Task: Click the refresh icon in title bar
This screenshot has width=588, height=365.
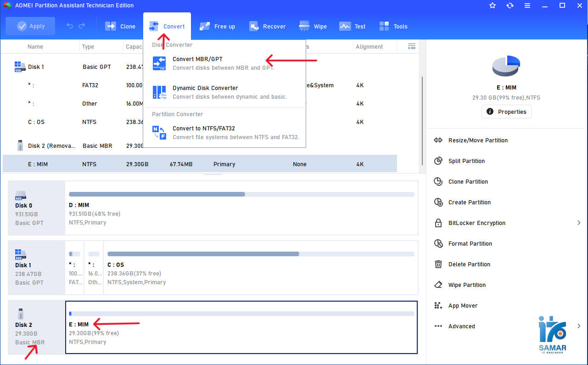Action: pyautogui.click(x=510, y=6)
